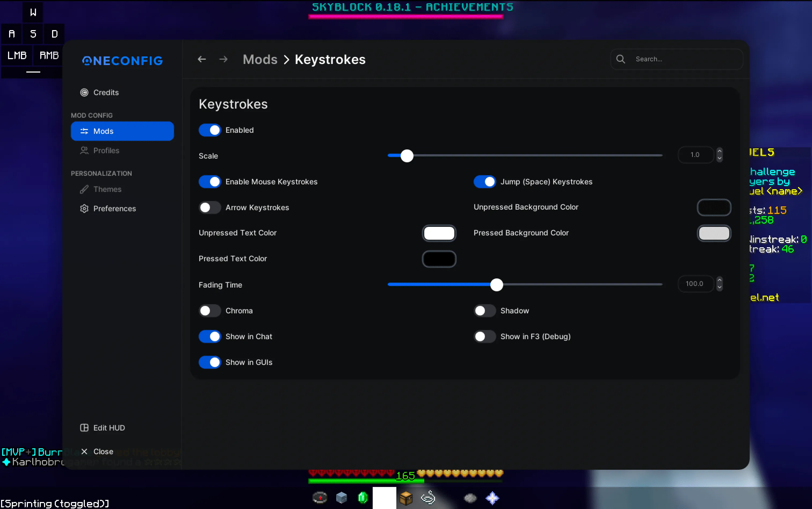Select the chest item in the hotbar
The width and height of the screenshot is (812, 509).
pos(406,497)
